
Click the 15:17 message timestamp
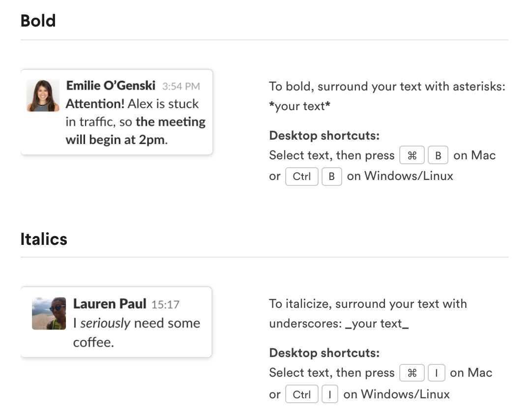165,305
